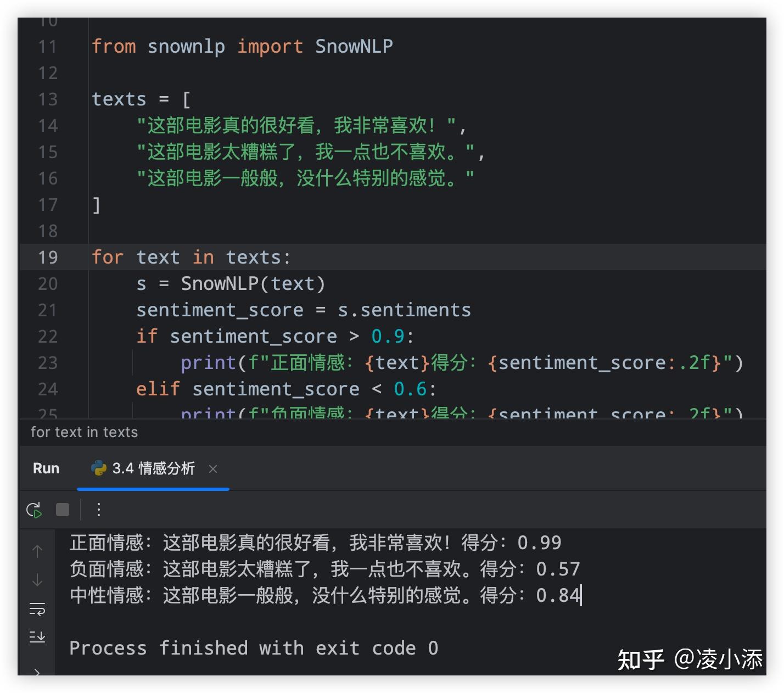Click the Python icon on the run tab

click(98, 468)
